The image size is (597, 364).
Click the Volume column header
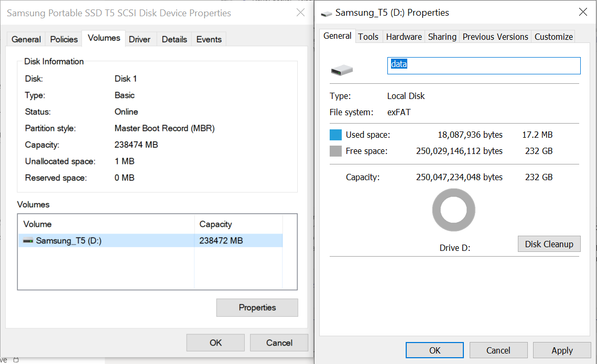pos(106,224)
